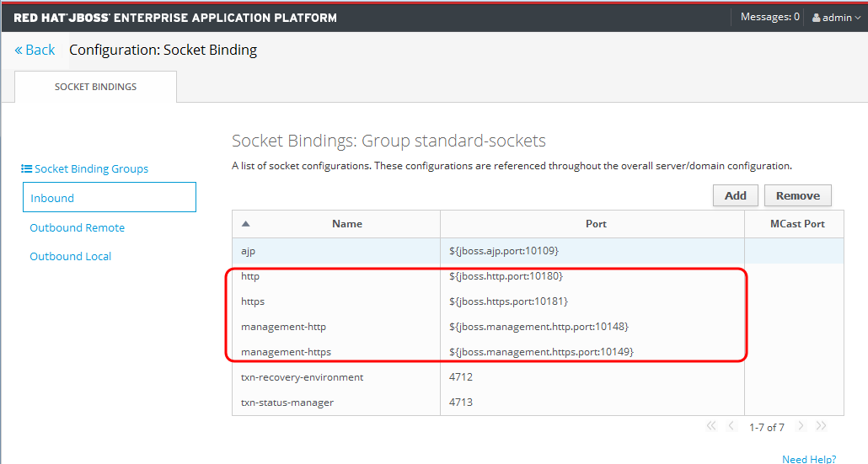The image size is (868, 464).
Task: Open the admin user dropdown
Action: 836,17
